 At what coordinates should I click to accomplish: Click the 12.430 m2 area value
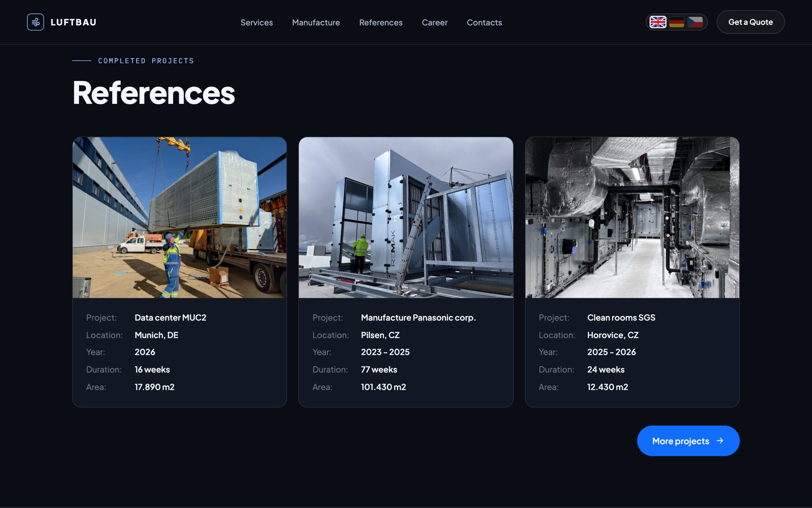(607, 387)
